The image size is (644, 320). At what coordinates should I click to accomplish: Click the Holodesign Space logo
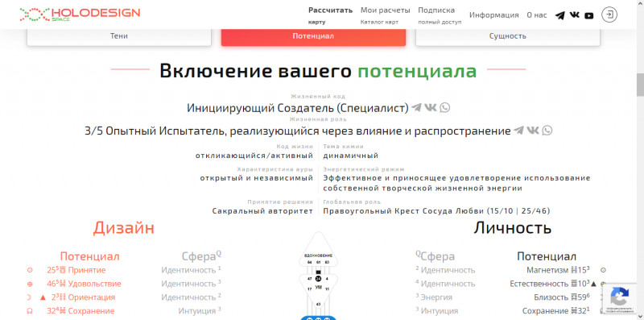point(80,15)
